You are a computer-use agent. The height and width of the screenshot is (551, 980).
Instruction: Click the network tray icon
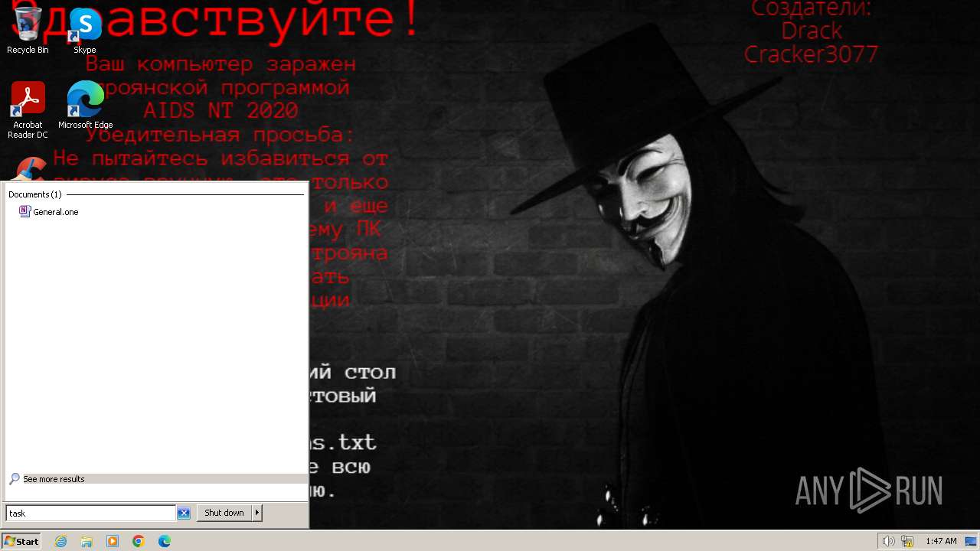coord(907,541)
